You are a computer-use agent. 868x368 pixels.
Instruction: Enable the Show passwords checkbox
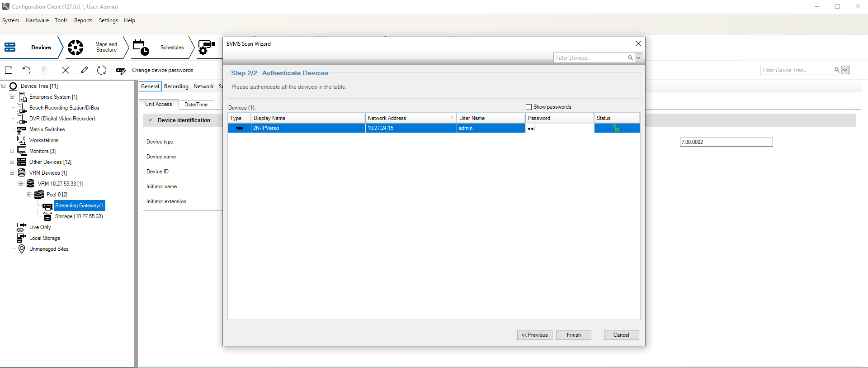click(528, 107)
